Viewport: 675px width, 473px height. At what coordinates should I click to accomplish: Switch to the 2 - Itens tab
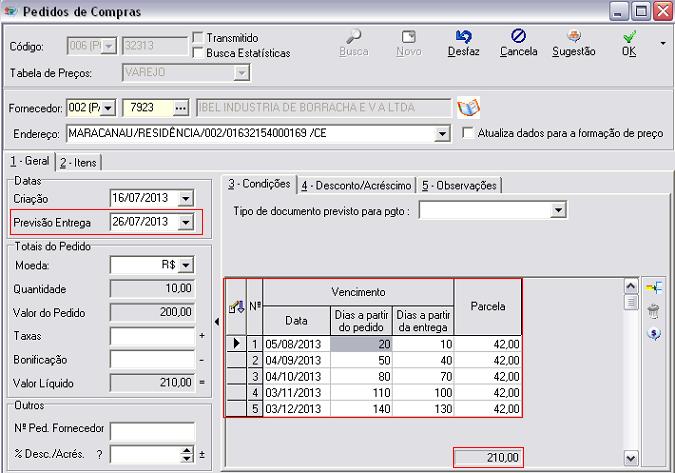pos(80,162)
